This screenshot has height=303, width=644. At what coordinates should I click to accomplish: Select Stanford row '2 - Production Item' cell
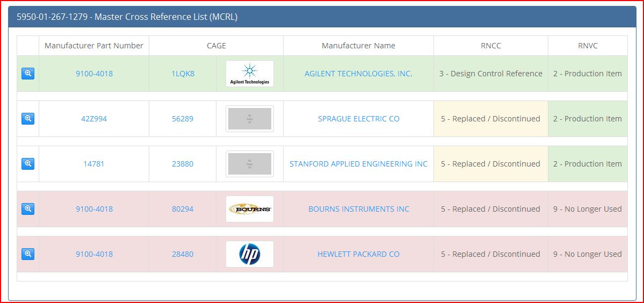pyautogui.click(x=588, y=164)
